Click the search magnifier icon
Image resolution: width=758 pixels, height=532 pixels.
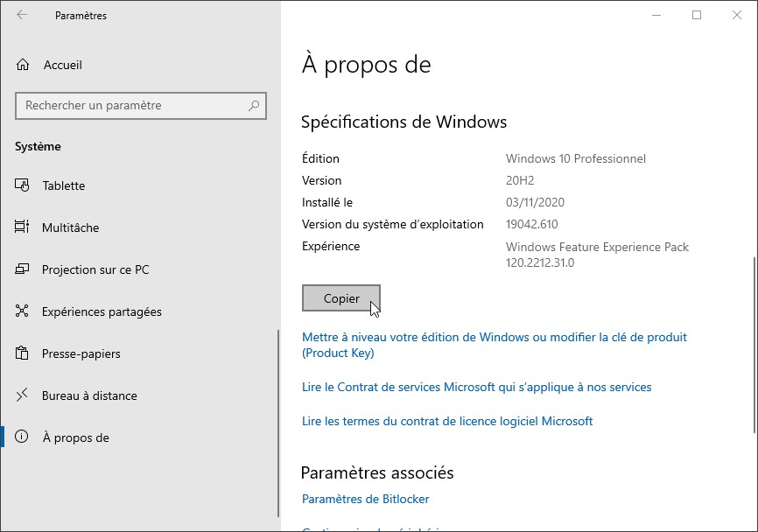[254, 106]
